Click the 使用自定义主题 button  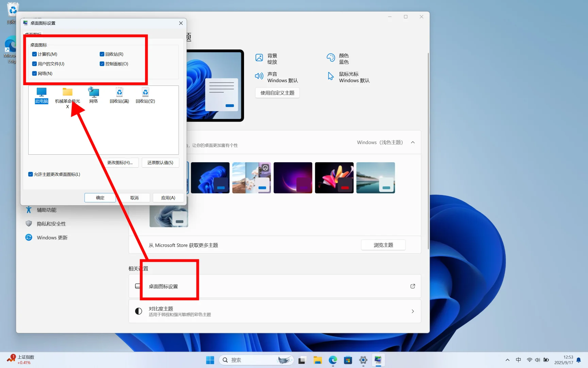pyautogui.click(x=277, y=93)
